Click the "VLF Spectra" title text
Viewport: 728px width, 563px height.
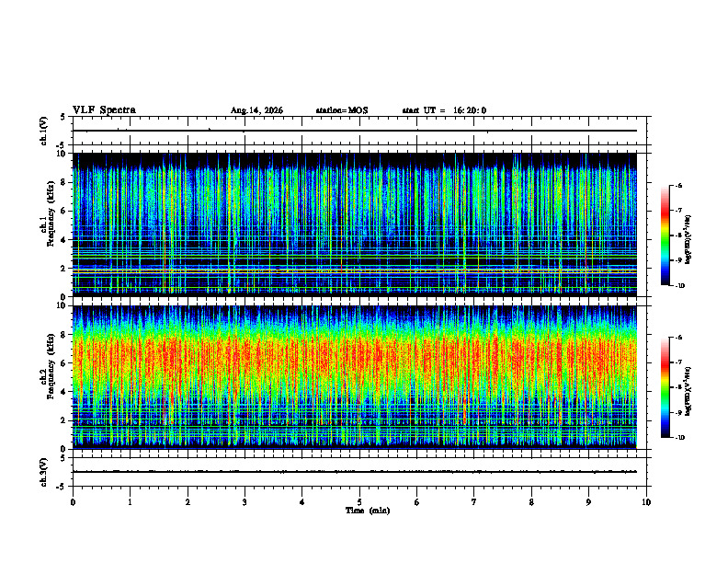pyautogui.click(x=104, y=110)
